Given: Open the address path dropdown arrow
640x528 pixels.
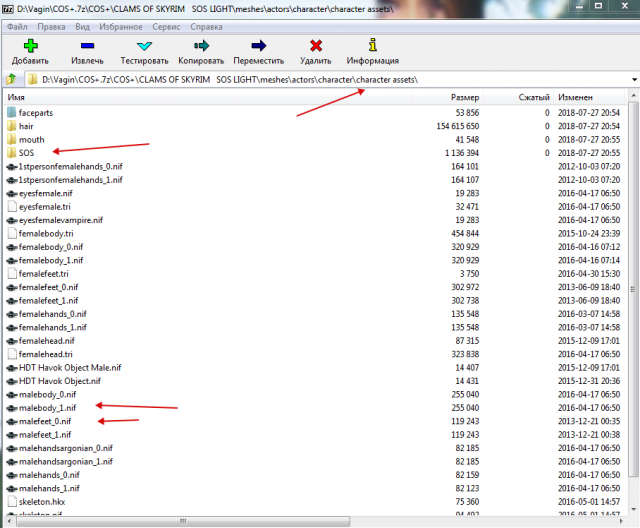Looking at the screenshot, I should click(x=633, y=80).
